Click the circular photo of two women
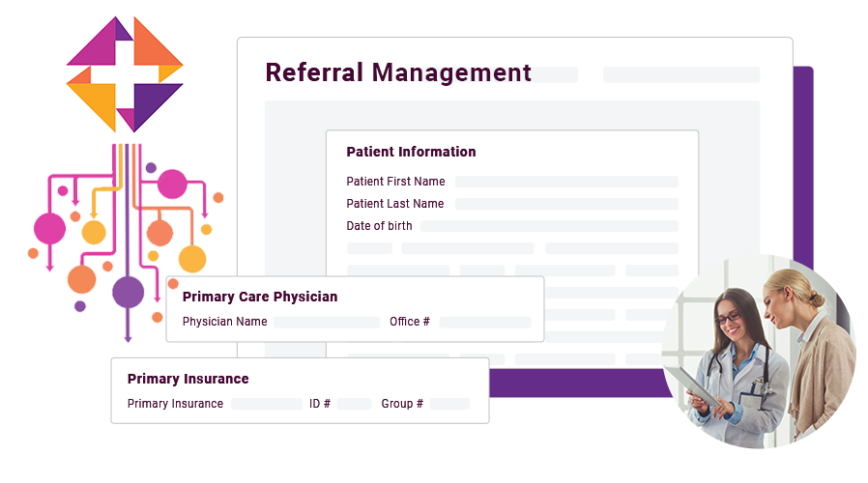This screenshot has height=483, width=868. [759, 352]
